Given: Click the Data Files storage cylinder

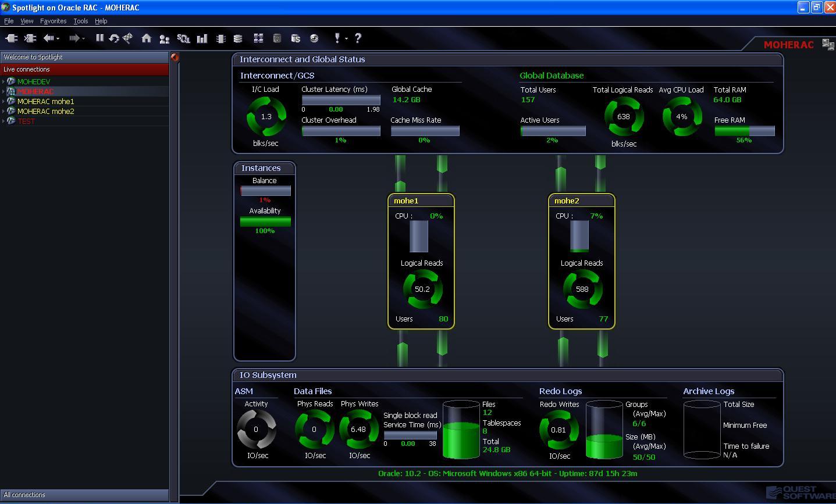Looking at the screenshot, I should [461, 430].
